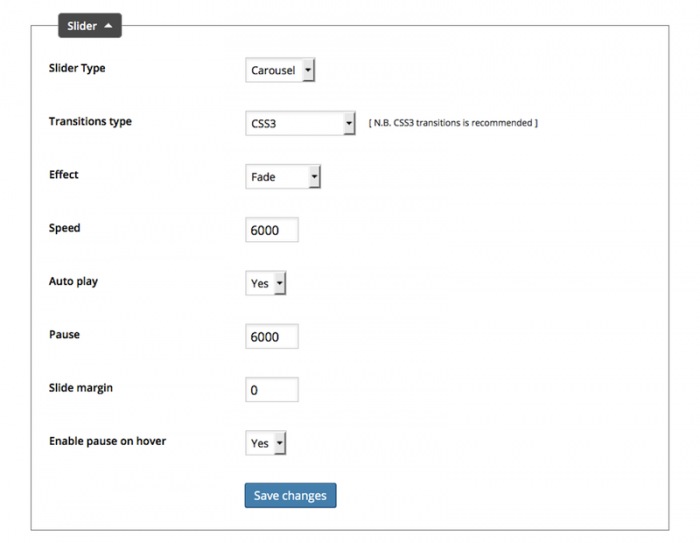Click the up-arrow icon beside the Slider title

tap(108, 26)
